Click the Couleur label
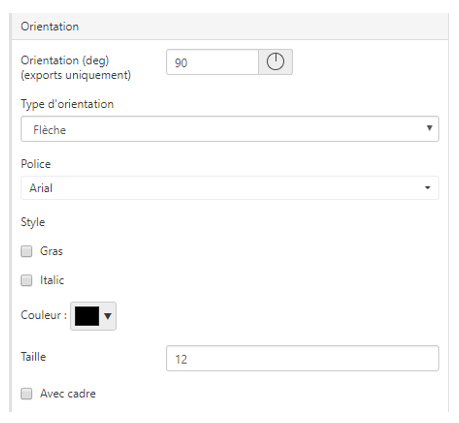This screenshot has height=423, width=459. (44, 315)
